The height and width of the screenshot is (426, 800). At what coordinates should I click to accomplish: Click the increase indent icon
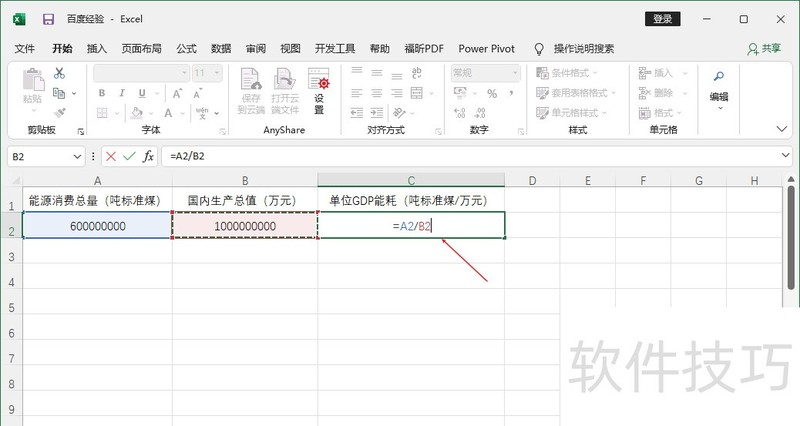(x=377, y=113)
